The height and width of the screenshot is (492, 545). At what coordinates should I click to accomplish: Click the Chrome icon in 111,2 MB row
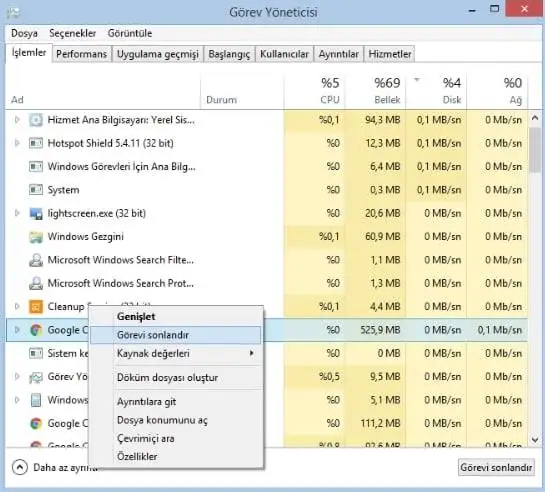coord(35,423)
